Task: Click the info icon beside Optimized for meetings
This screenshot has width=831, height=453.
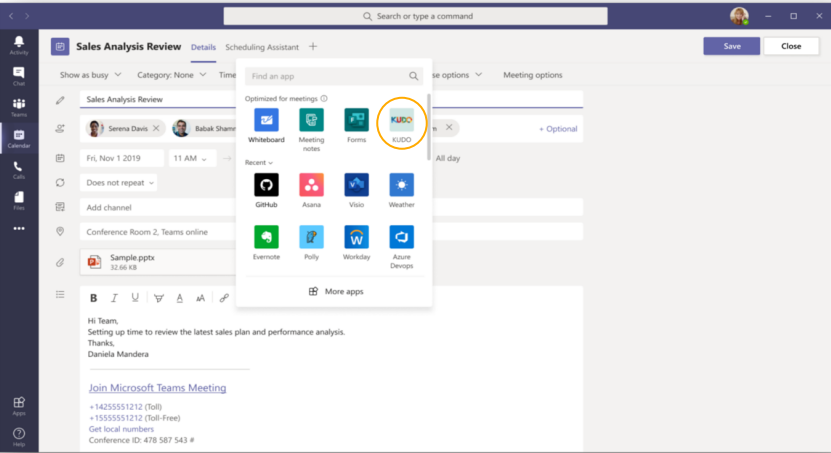Action: coord(324,99)
